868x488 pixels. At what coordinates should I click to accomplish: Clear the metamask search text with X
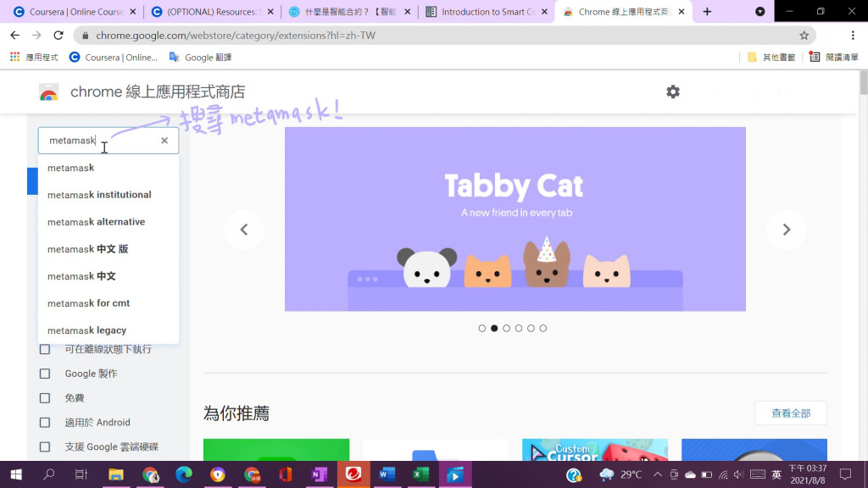(164, 141)
